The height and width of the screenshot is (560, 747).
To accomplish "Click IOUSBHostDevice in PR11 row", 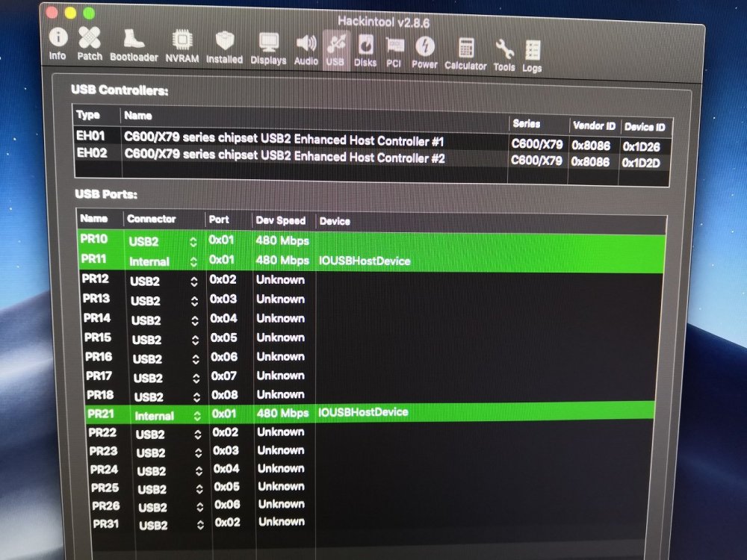I will click(x=365, y=261).
